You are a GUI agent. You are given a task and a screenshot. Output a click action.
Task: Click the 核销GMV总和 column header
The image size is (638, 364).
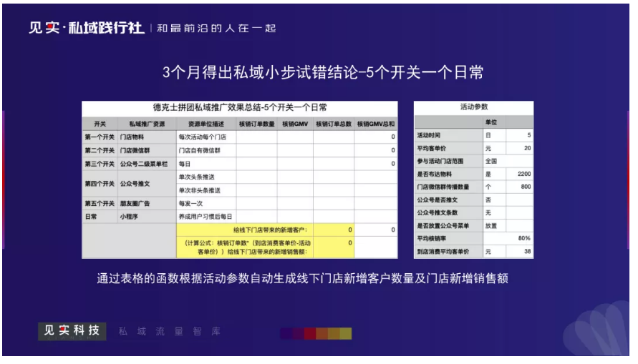pos(375,124)
